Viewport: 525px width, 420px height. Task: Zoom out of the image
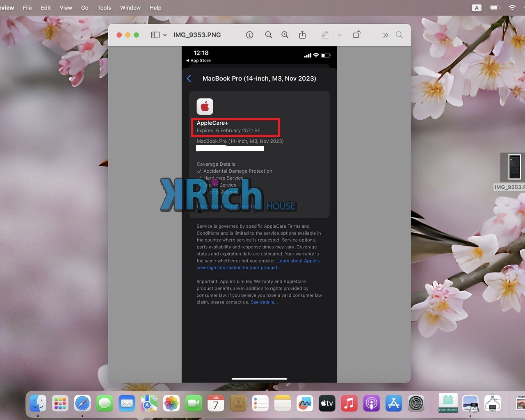pos(268,35)
